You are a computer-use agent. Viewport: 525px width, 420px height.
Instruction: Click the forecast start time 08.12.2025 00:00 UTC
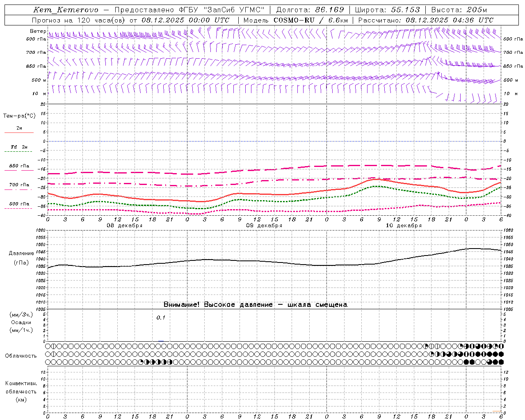(x=185, y=20)
